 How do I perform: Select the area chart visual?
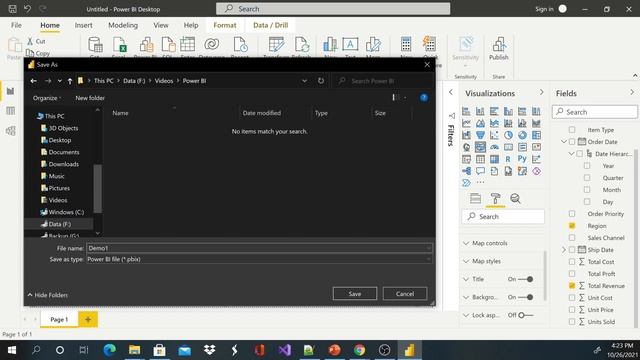tap(480, 123)
